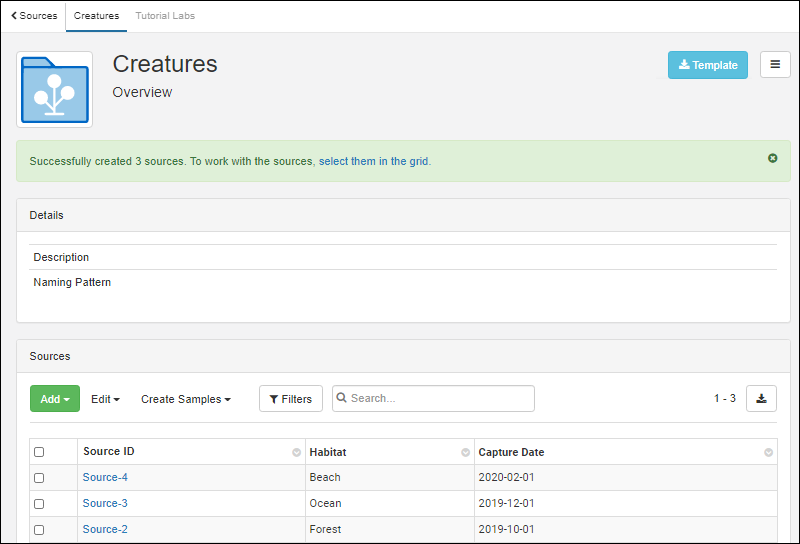This screenshot has height=544, width=800.
Task: Expand the green Add dropdown
Action: point(55,399)
